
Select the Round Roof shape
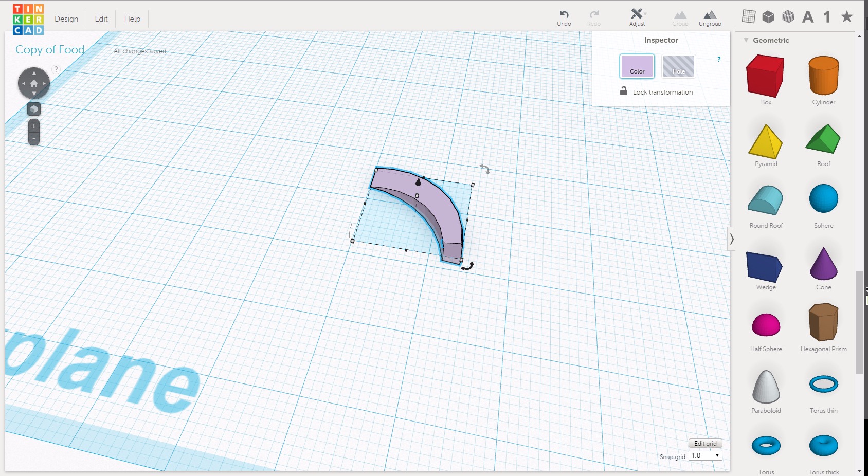pos(766,200)
